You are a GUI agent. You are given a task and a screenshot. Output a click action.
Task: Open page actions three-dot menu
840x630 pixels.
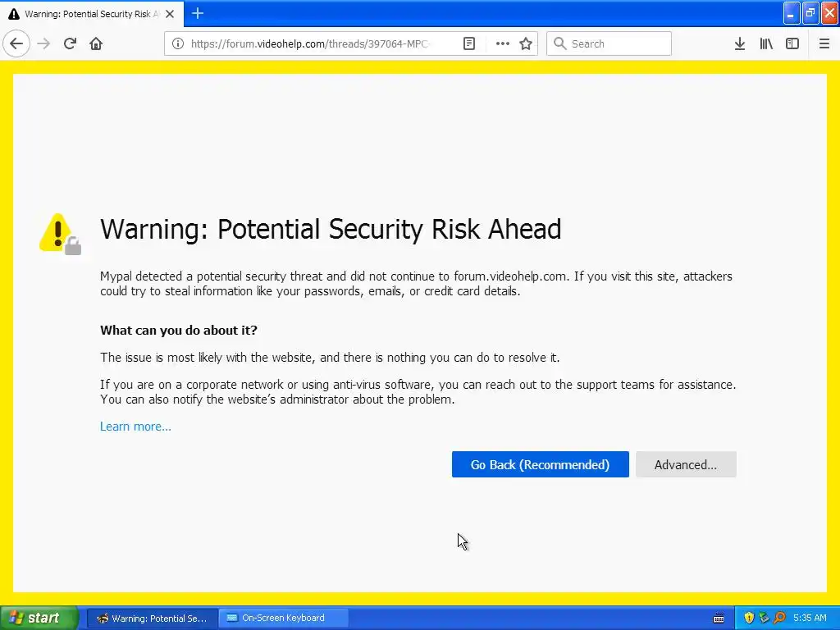[x=503, y=43]
